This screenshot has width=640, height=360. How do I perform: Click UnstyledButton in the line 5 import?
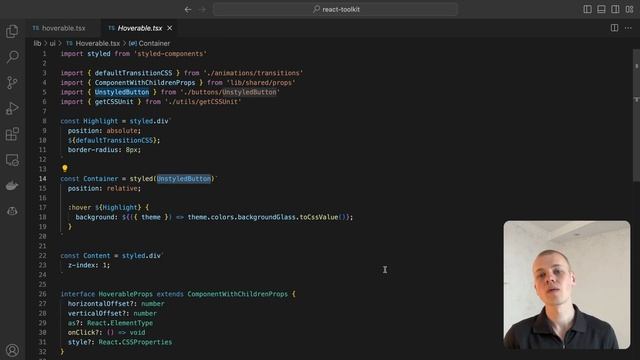[x=122, y=92]
